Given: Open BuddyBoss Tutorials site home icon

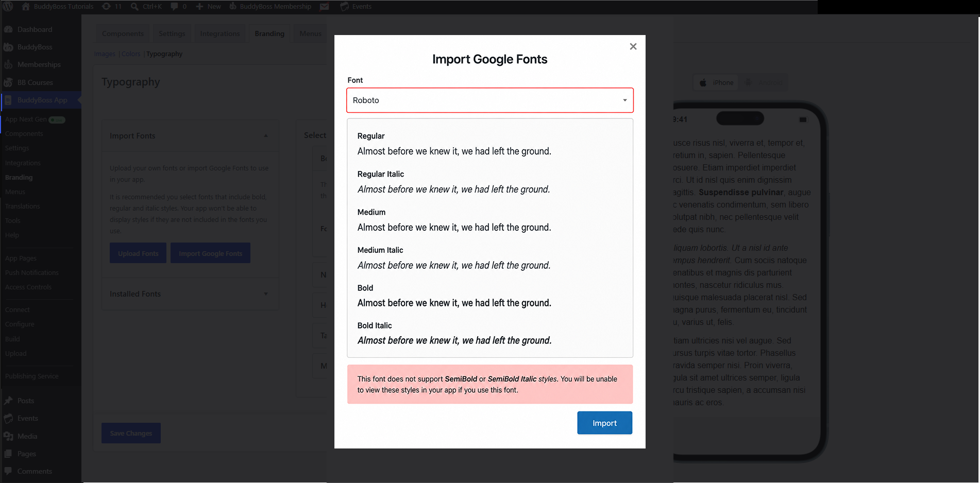Looking at the screenshot, I should point(26,6).
